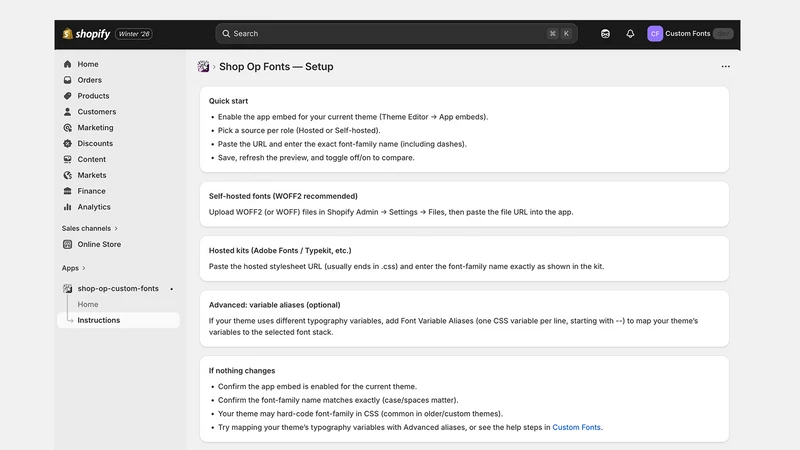This screenshot has width=800, height=450.
Task: Click 'Advanced: variable aliases (optional)' heading
Action: pyautogui.click(x=274, y=305)
